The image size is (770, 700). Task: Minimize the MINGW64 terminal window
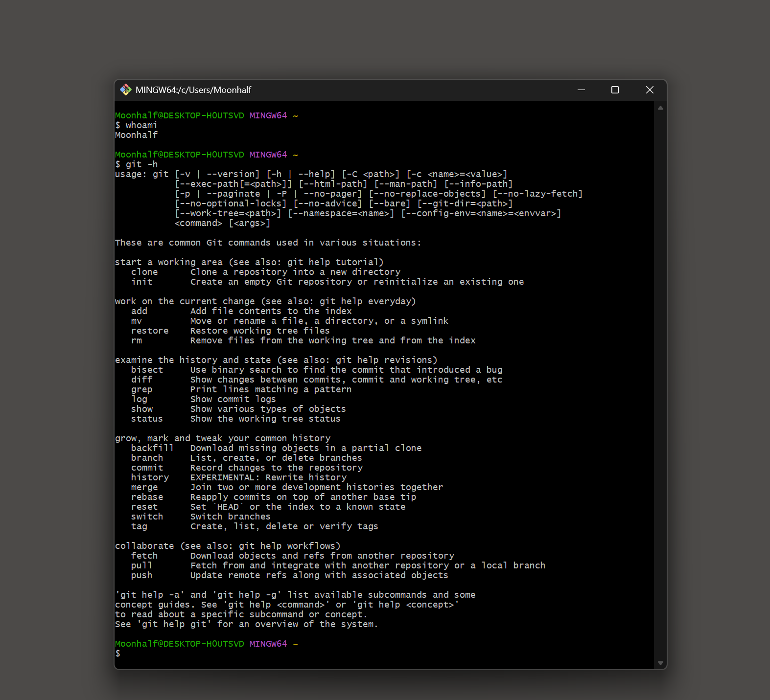point(581,90)
